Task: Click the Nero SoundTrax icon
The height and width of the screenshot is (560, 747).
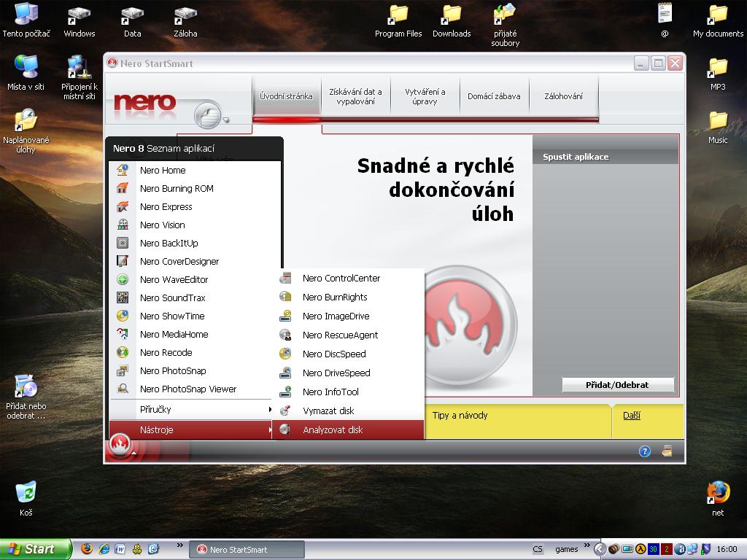Action: pyautogui.click(x=123, y=297)
